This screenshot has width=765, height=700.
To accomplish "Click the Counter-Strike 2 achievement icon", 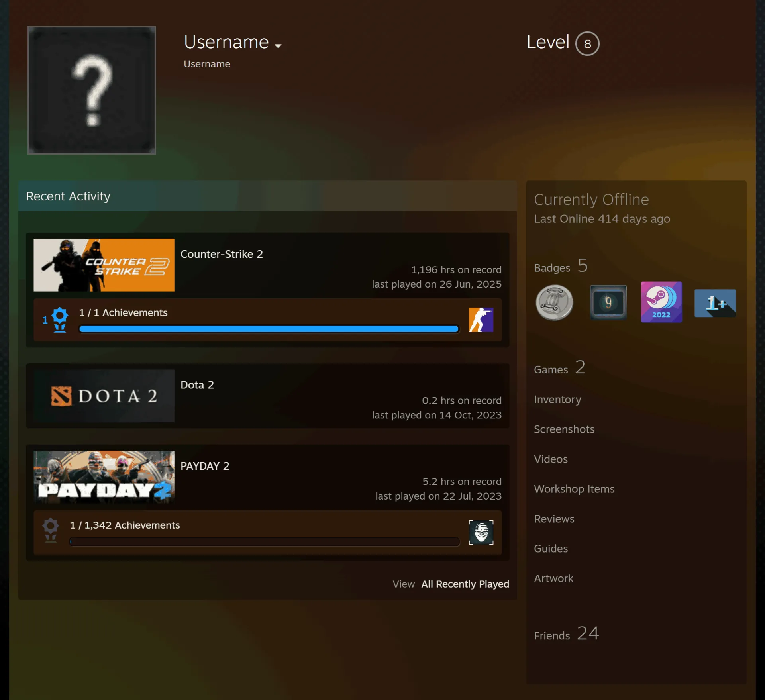I will [481, 320].
